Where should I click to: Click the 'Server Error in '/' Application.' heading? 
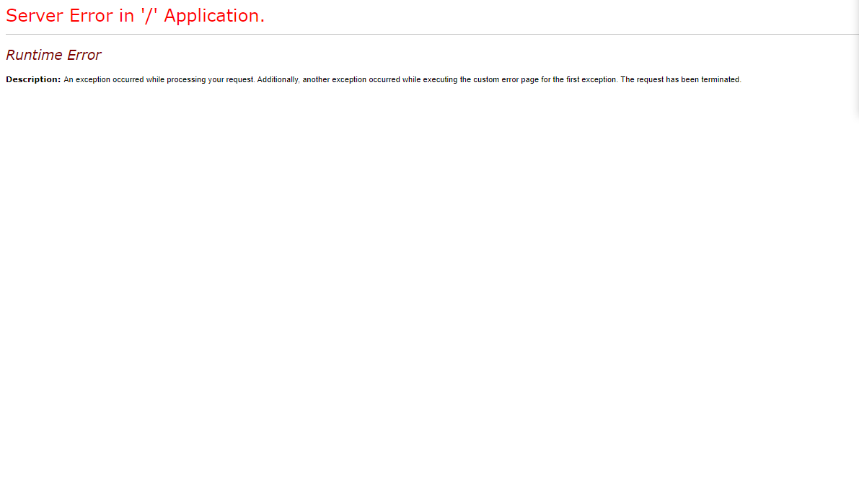(136, 16)
